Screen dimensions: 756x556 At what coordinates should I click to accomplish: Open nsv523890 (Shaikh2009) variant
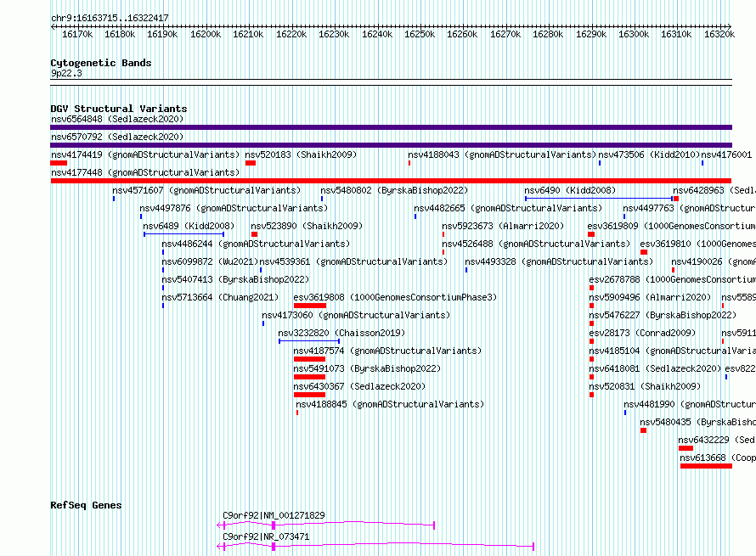(x=307, y=226)
